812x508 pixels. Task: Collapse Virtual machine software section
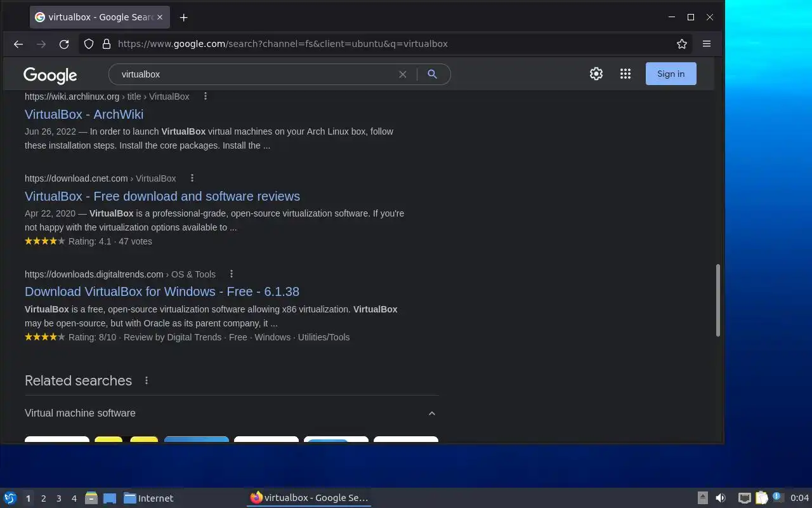pyautogui.click(x=431, y=413)
